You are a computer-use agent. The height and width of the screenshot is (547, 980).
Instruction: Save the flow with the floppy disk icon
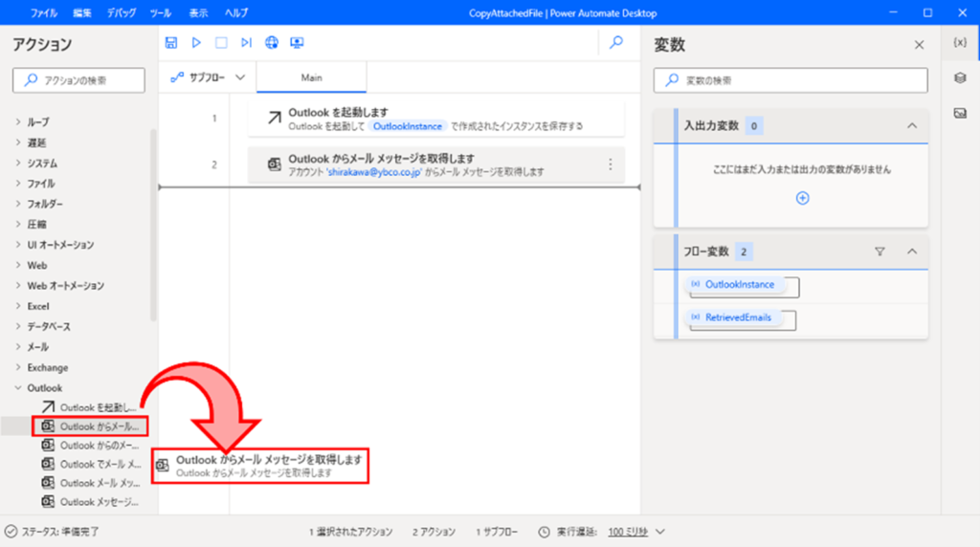[170, 42]
